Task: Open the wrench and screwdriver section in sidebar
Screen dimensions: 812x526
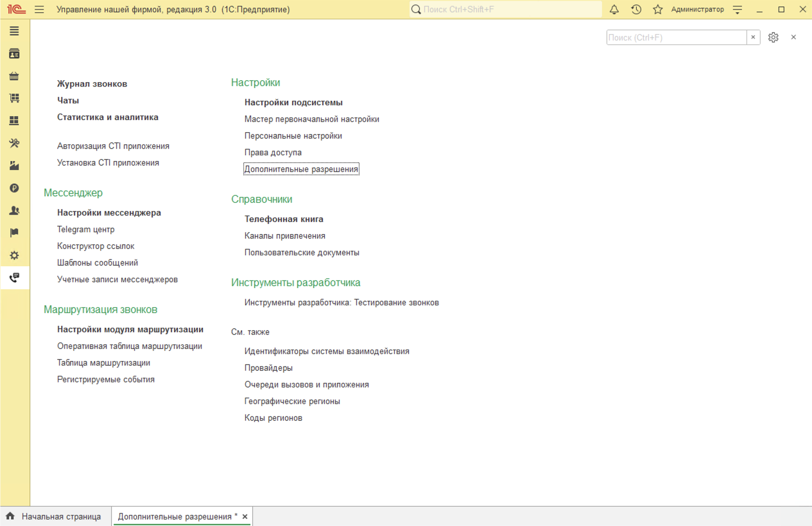Action: pyautogui.click(x=14, y=143)
